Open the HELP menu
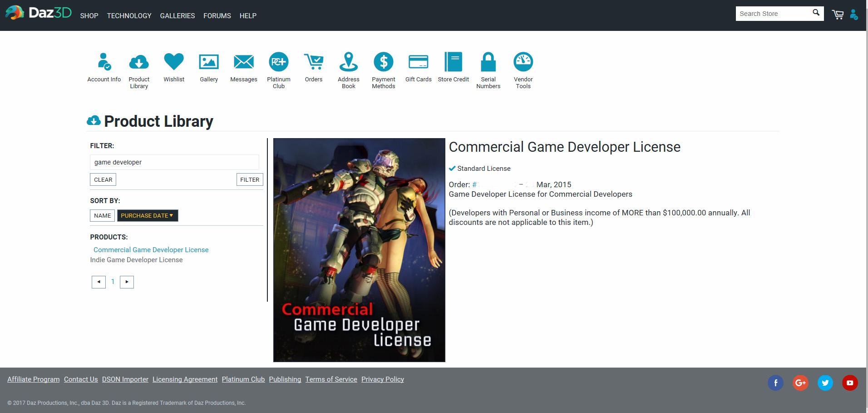Image resolution: width=868 pixels, height=413 pixels. pos(248,15)
